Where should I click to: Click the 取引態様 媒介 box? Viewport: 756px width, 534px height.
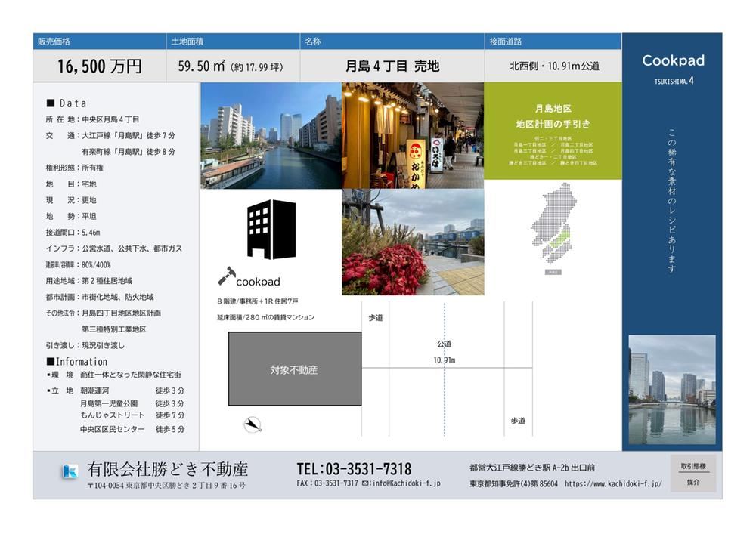pyautogui.click(x=692, y=474)
